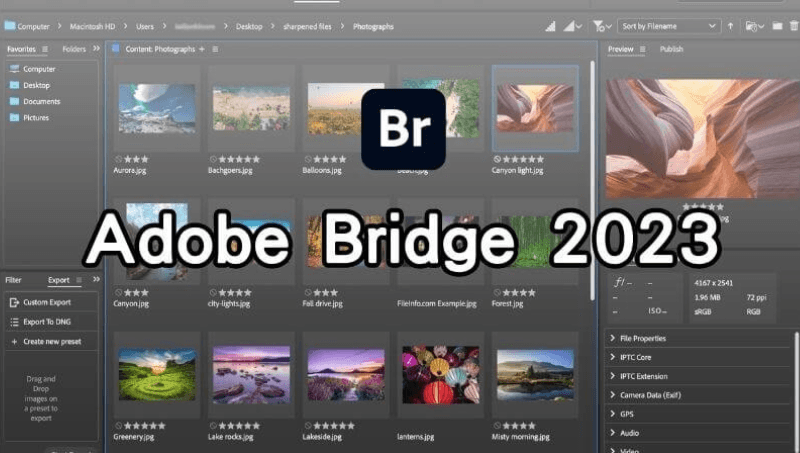Switch to the Favorites tab
Image resolution: width=800 pixels, height=453 pixels.
[x=21, y=49]
